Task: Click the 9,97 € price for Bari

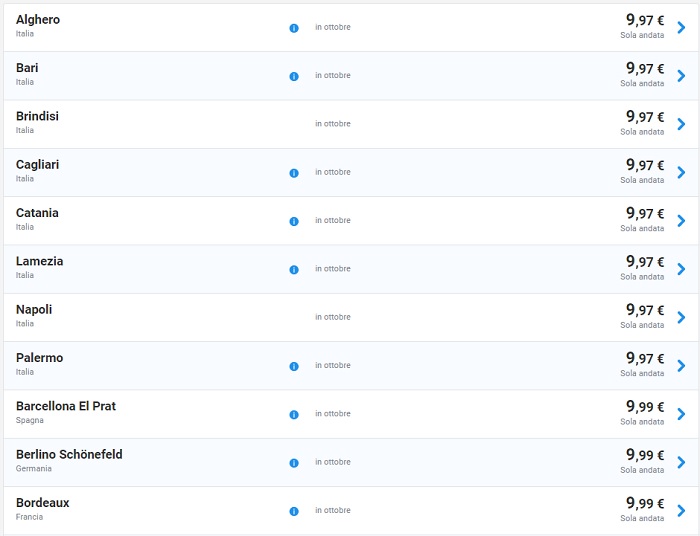Action: [645, 68]
